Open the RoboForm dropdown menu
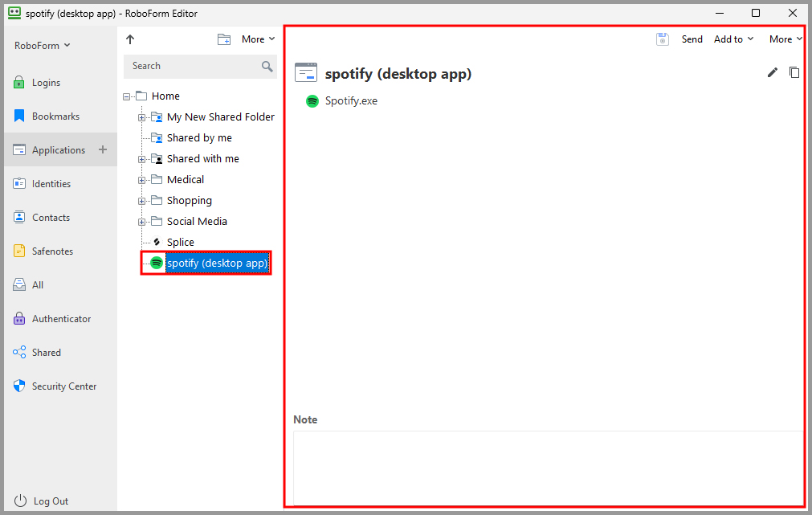812x515 pixels. tap(43, 46)
